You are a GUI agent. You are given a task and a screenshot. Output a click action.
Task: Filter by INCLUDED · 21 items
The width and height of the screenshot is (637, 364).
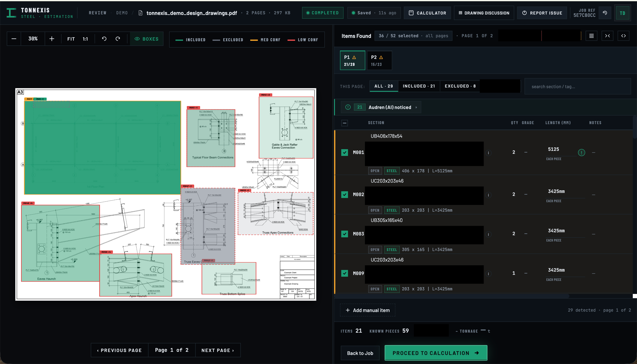pyautogui.click(x=419, y=86)
